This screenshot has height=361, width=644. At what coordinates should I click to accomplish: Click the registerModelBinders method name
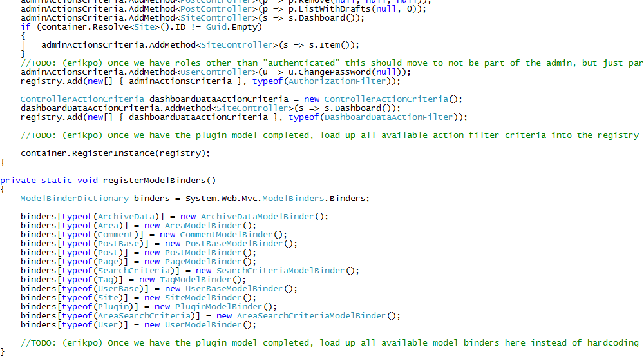point(158,180)
